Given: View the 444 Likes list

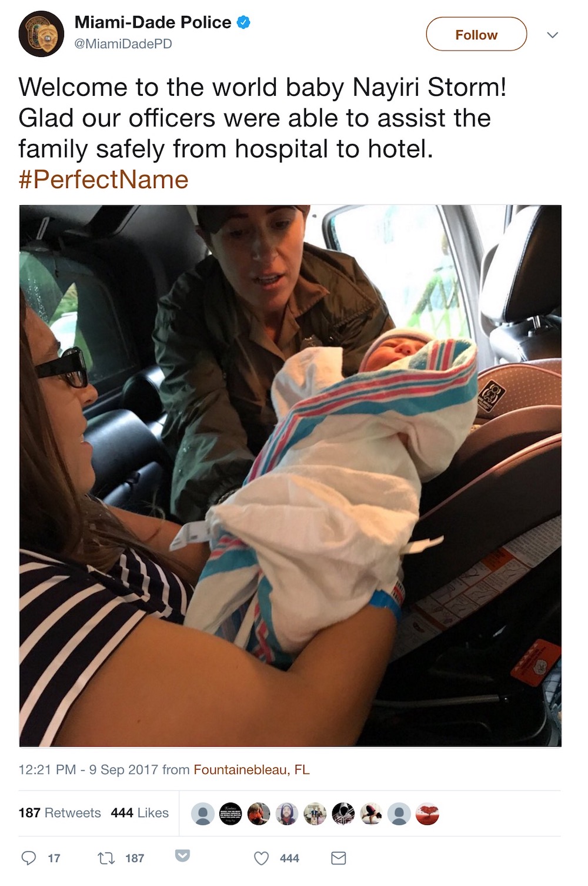Looking at the screenshot, I should [x=139, y=813].
